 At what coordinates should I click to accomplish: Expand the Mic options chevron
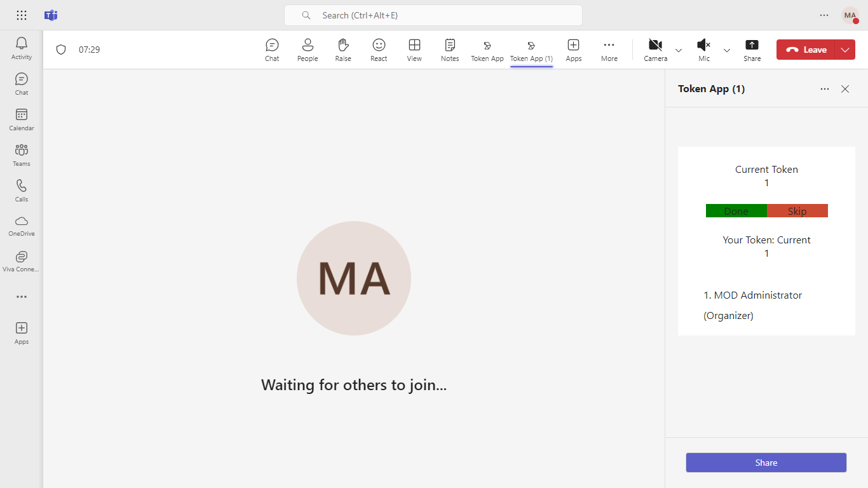727,50
